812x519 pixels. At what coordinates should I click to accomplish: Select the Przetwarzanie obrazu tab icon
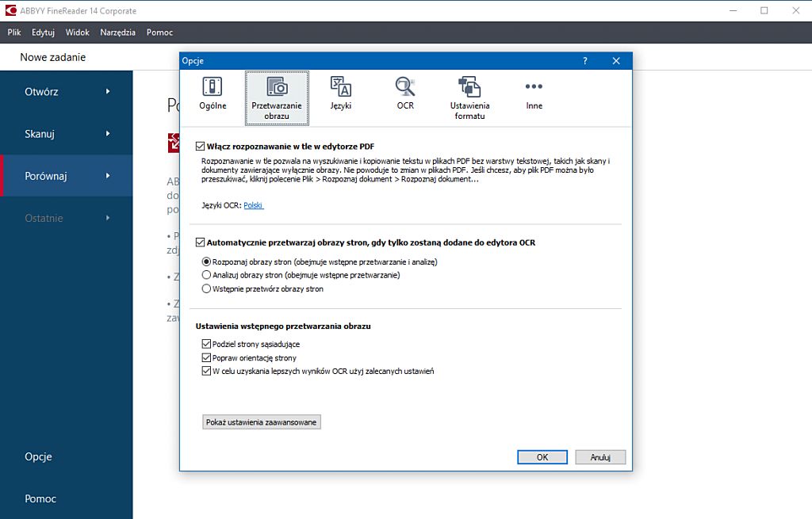tap(277, 87)
